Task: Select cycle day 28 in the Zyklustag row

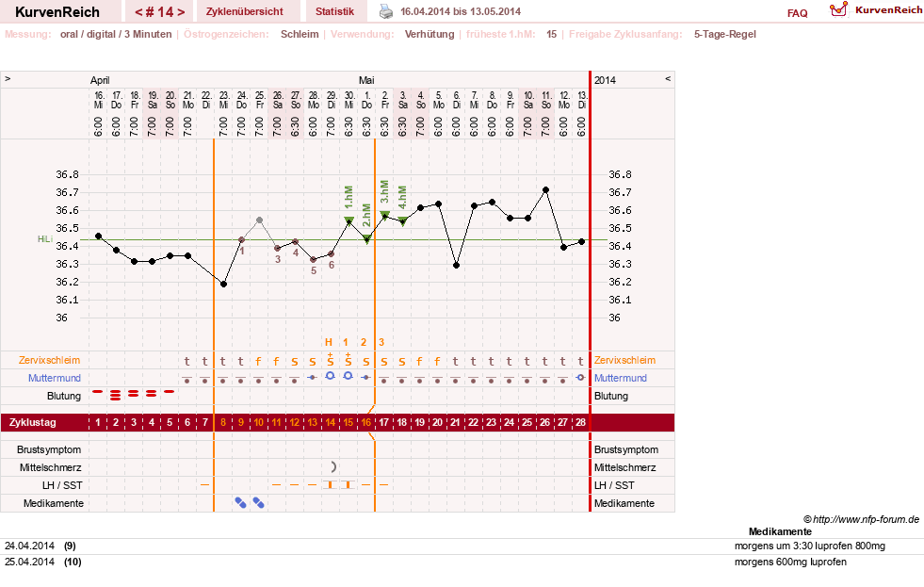Action: coord(580,422)
